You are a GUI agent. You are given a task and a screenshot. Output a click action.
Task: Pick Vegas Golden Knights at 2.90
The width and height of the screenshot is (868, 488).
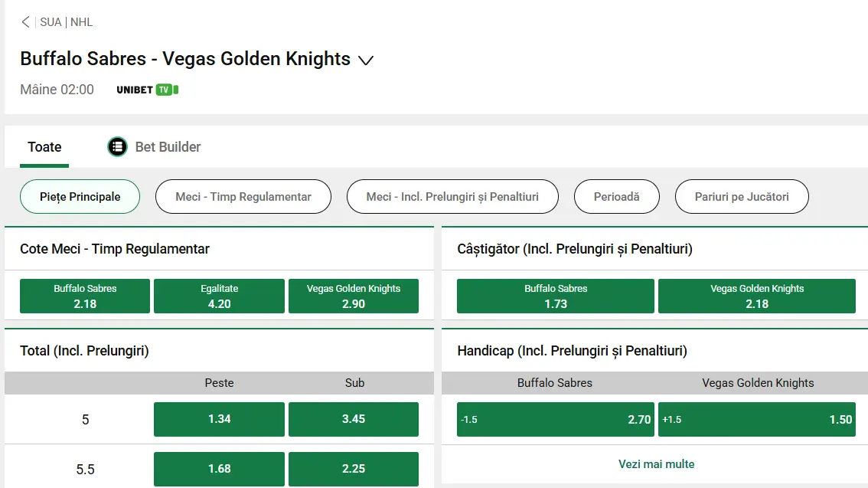353,296
